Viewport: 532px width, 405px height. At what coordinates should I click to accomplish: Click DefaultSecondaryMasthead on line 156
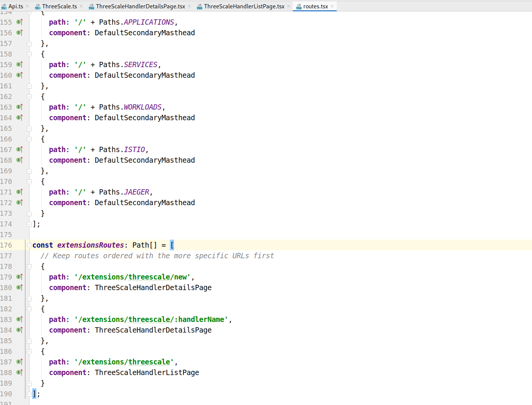tap(145, 33)
